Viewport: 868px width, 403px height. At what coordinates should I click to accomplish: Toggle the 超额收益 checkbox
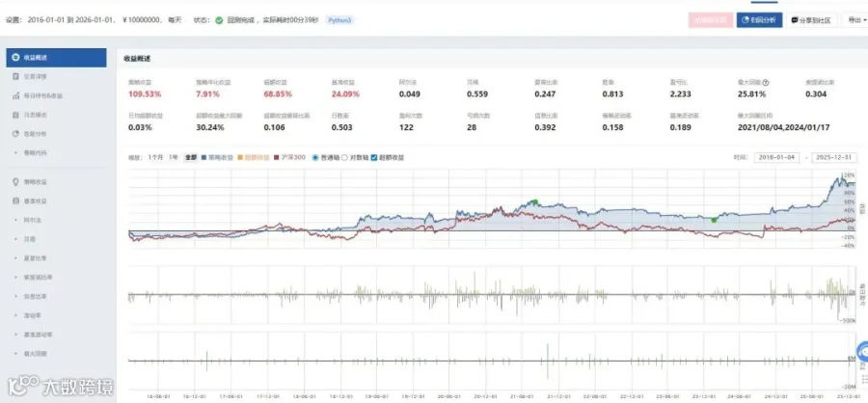[375, 158]
